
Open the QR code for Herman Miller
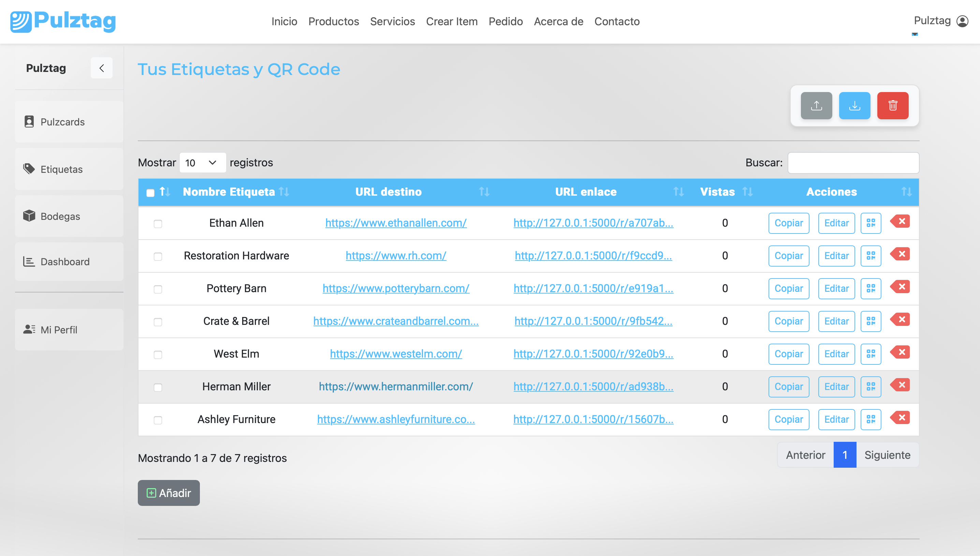(871, 387)
